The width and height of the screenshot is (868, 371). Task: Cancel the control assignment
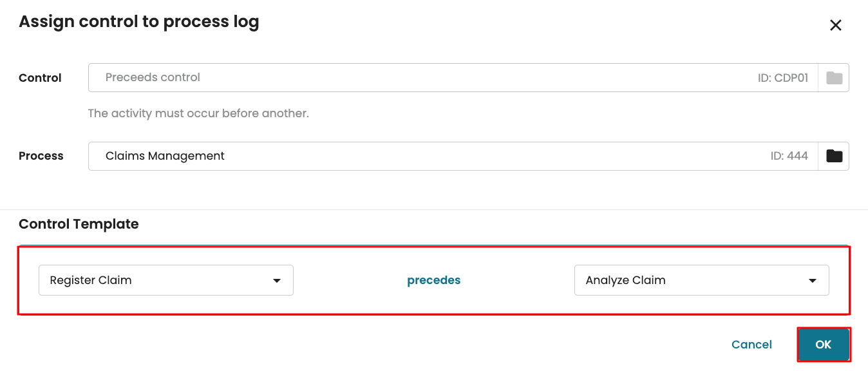click(751, 345)
